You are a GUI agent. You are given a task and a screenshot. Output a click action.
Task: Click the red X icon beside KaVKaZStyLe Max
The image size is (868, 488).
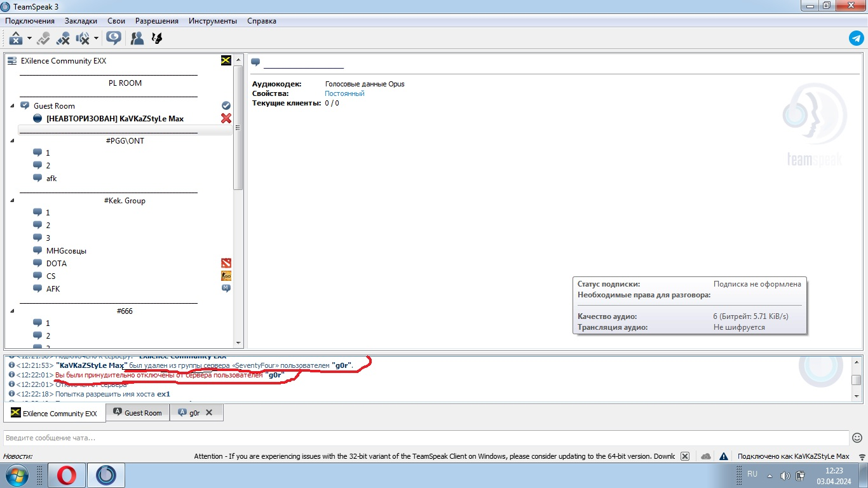[226, 118]
